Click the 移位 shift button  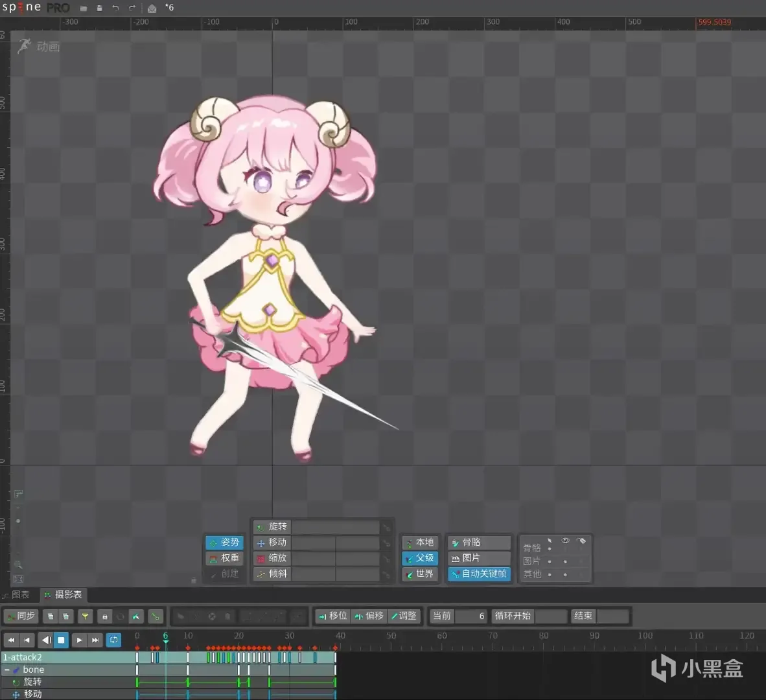[x=332, y=616]
